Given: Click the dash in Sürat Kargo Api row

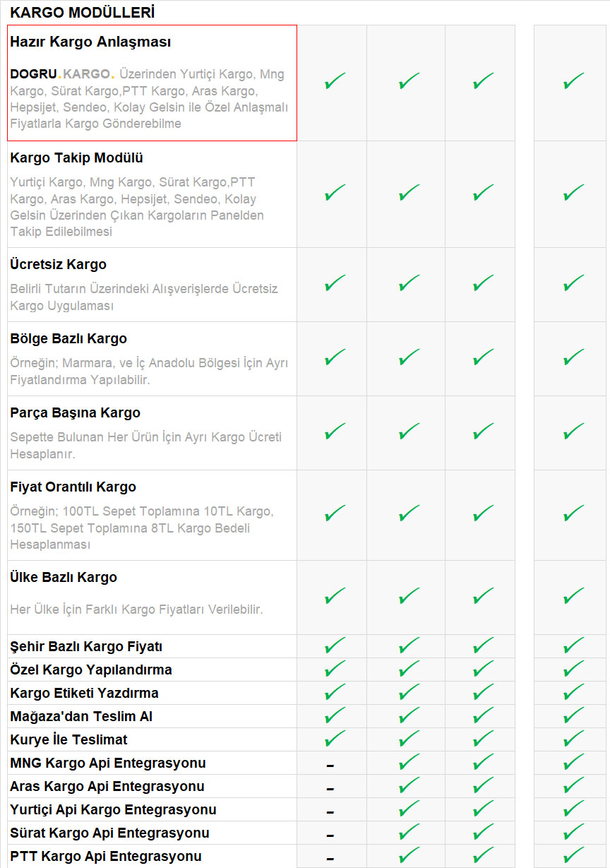Looking at the screenshot, I should 330,836.
